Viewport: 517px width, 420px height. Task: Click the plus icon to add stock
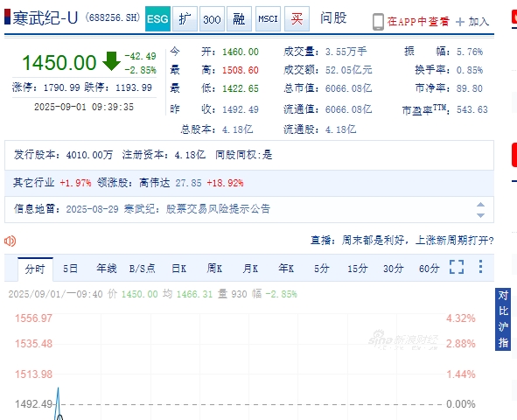tap(460, 22)
